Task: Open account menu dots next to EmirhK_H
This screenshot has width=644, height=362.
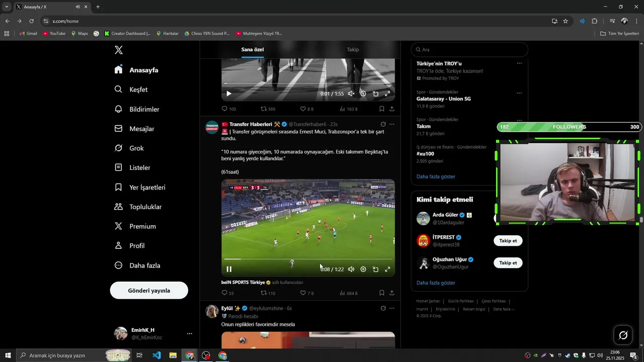Action: [190, 333]
